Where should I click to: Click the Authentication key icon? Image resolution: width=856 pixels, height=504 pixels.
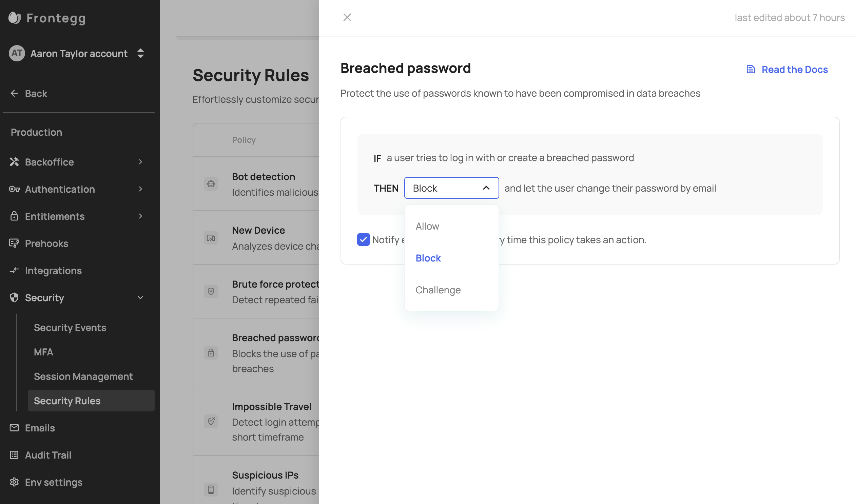pos(14,189)
